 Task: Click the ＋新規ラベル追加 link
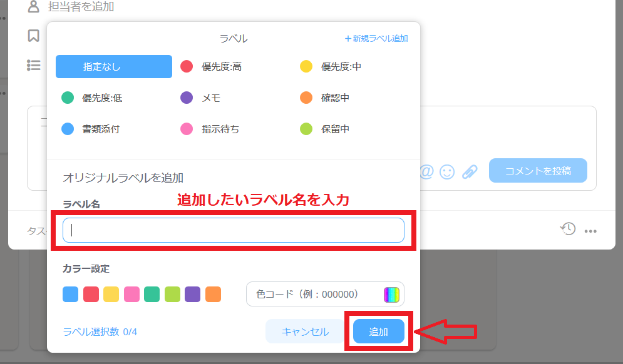tap(376, 38)
